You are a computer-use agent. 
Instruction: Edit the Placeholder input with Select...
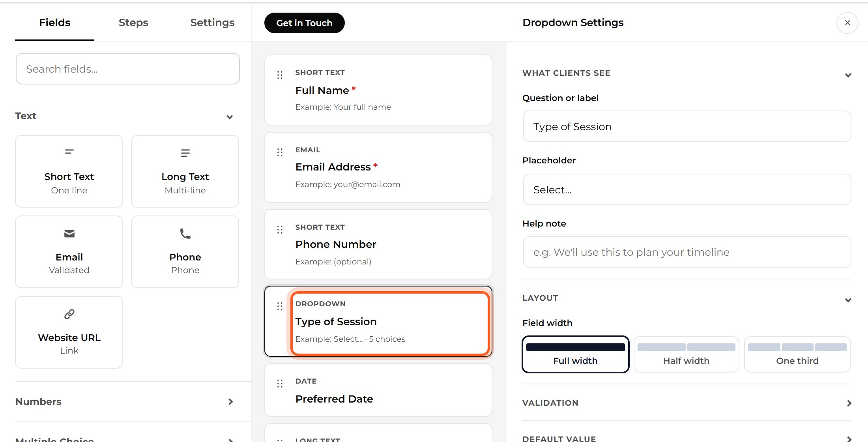(x=687, y=190)
